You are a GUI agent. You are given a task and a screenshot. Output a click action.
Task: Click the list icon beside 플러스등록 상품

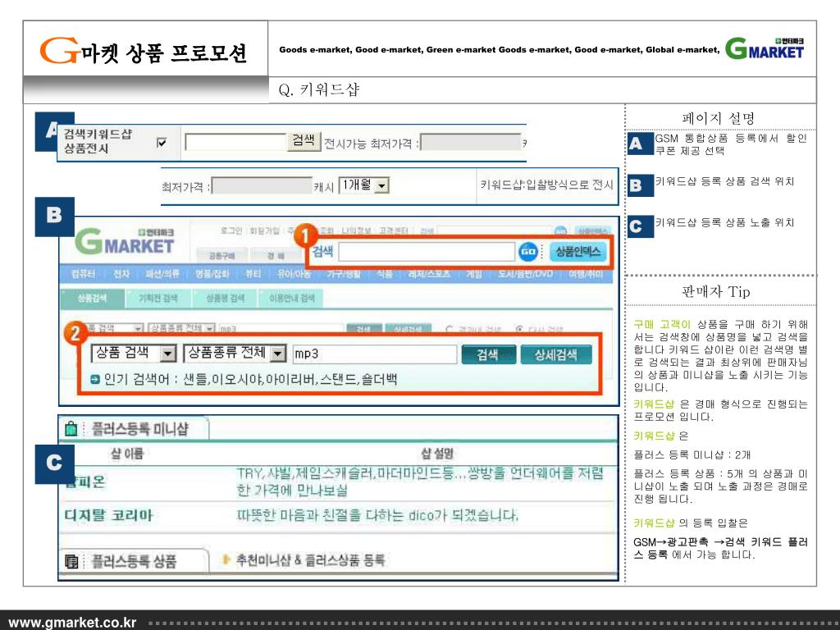[x=71, y=561]
